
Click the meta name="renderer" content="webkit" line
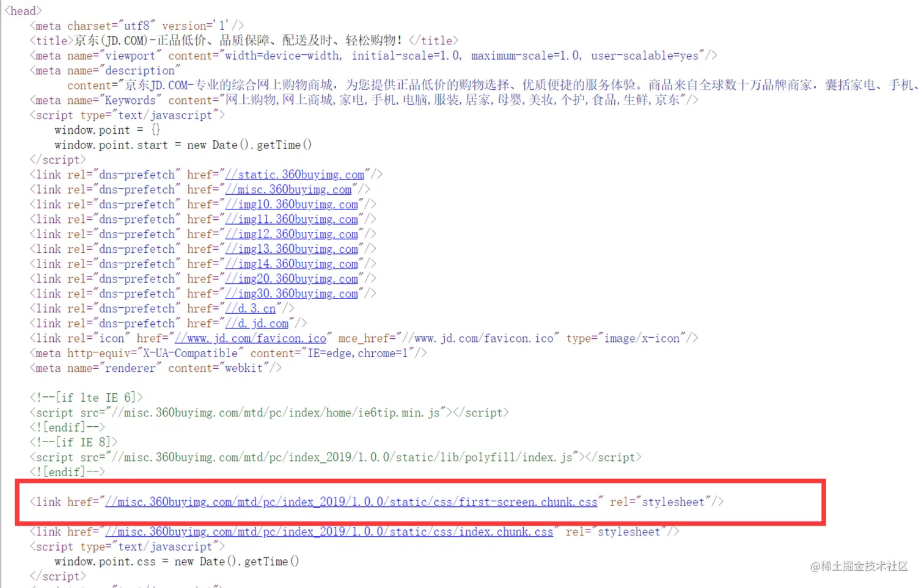[x=156, y=368]
